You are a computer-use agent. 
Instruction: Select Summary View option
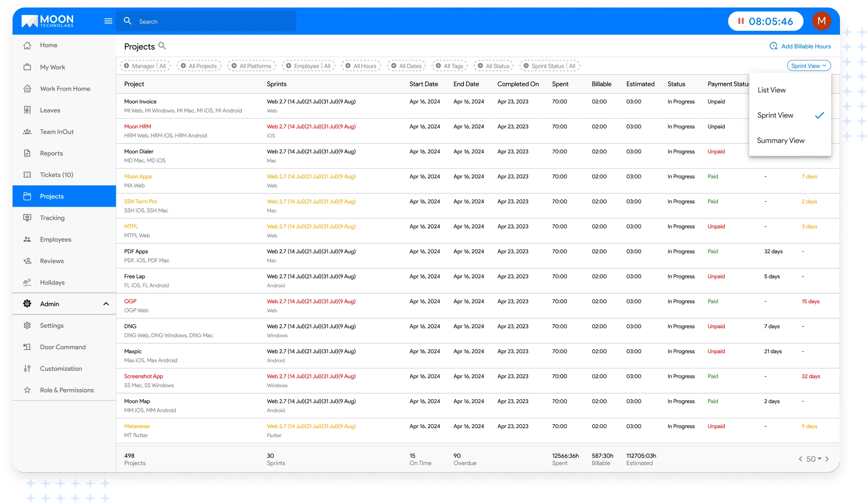[790, 140]
